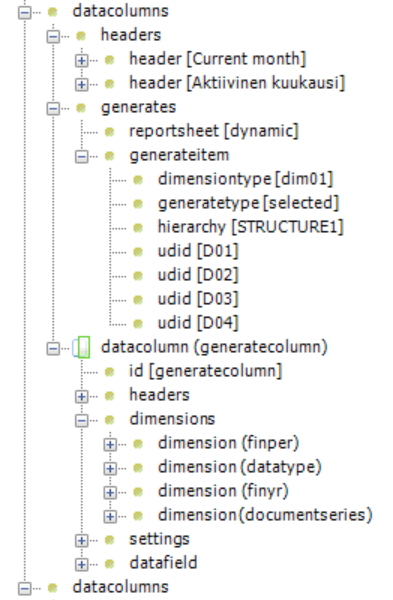Click the bullet icon beside dimensions
The height and width of the screenshot is (600, 393).
[109, 421]
